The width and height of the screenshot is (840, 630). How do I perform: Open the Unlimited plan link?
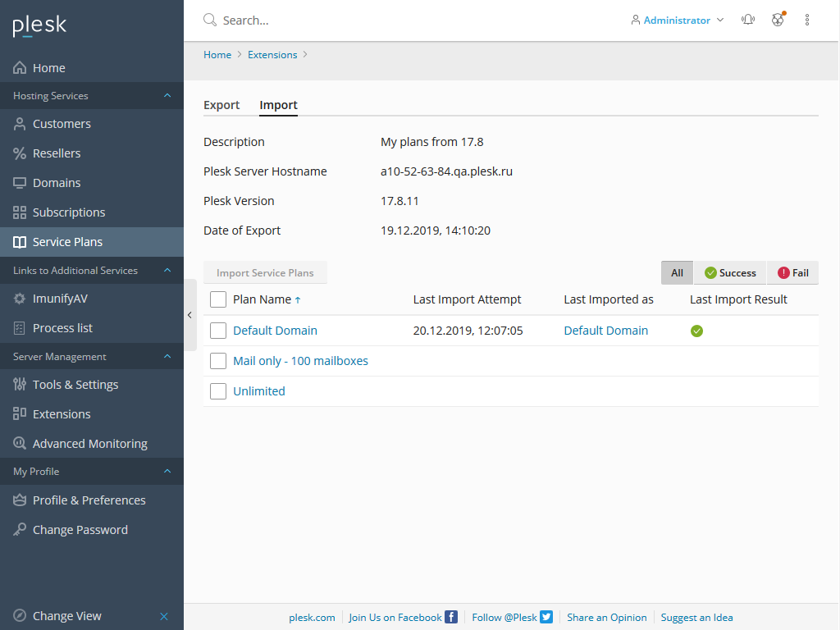tap(259, 391)
